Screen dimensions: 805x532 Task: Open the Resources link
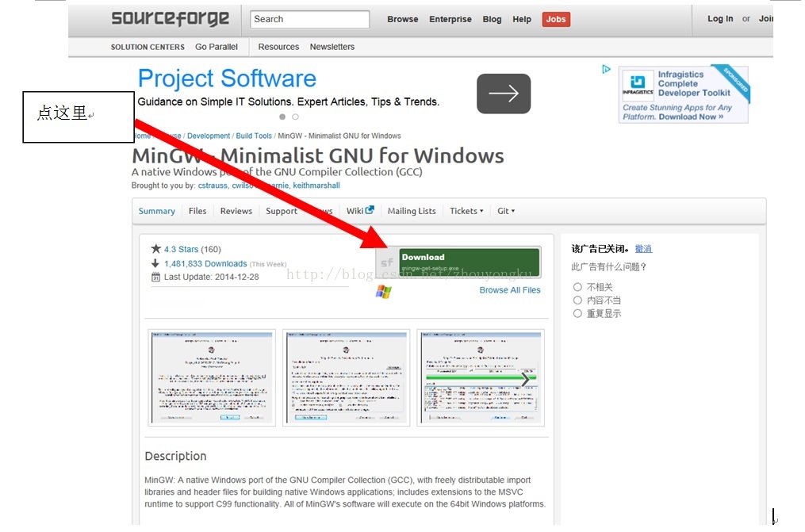(x=278, y=47)
